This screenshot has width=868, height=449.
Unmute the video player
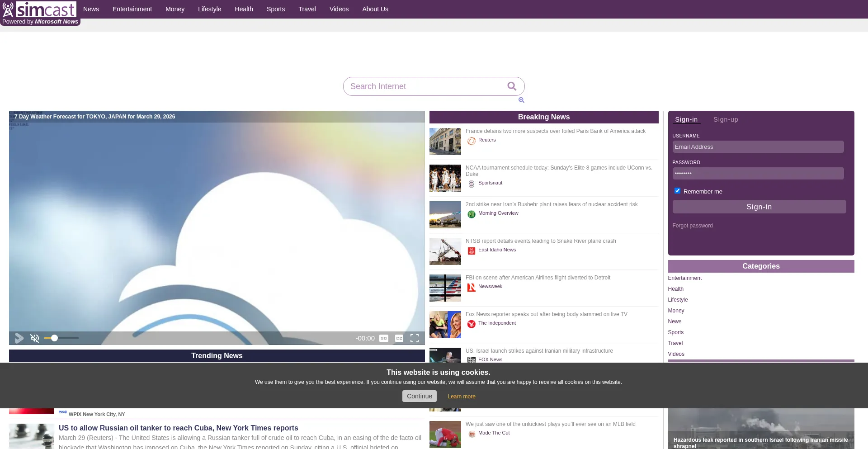[x=34, y=338]
